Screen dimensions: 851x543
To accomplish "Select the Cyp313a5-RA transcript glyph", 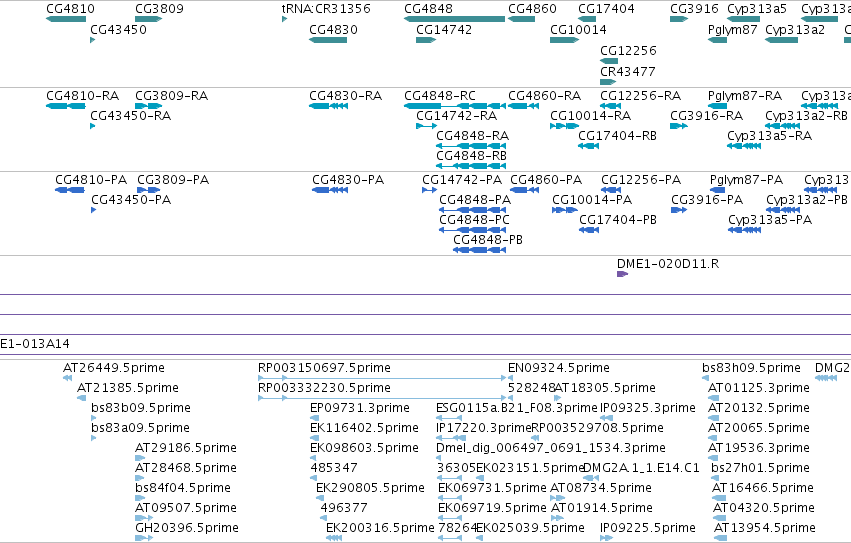I will pyautogui.click(x=744, y=146).
